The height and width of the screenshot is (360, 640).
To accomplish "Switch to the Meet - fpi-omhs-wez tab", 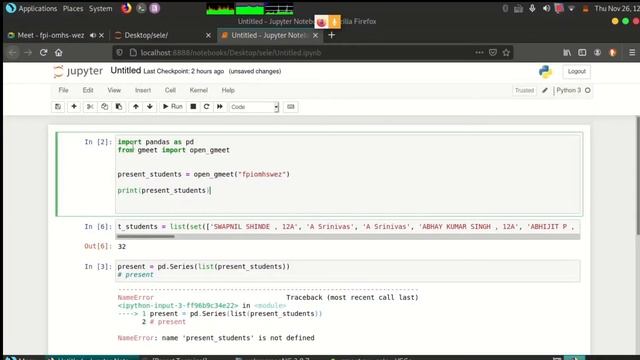I will 56,36.
